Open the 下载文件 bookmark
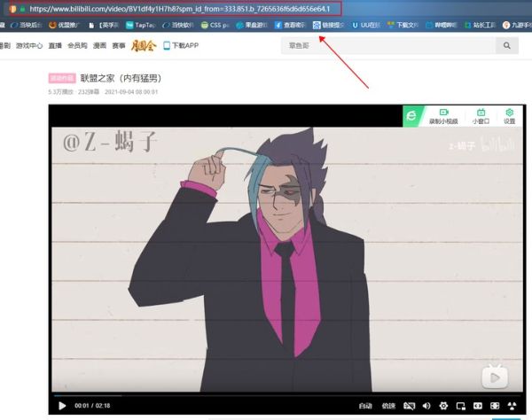This screenshot has width=532, height=420. coord(403,25)
